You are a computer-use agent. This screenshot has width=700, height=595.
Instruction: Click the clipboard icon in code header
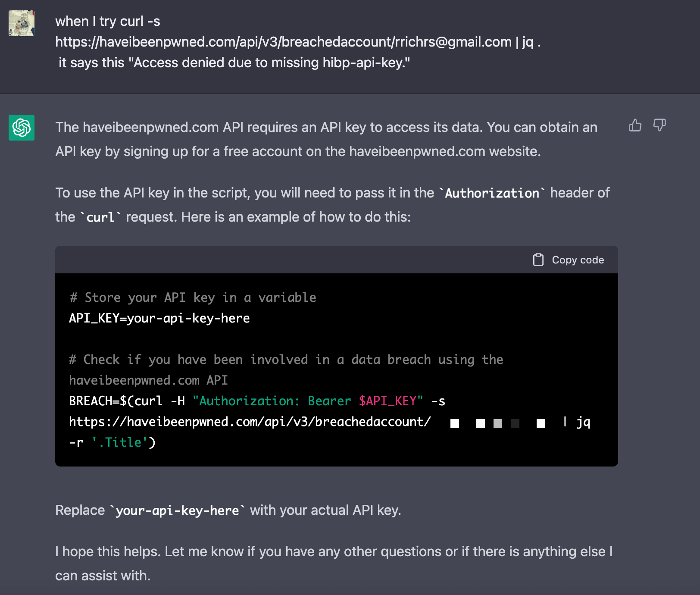[x=538, y=260]
